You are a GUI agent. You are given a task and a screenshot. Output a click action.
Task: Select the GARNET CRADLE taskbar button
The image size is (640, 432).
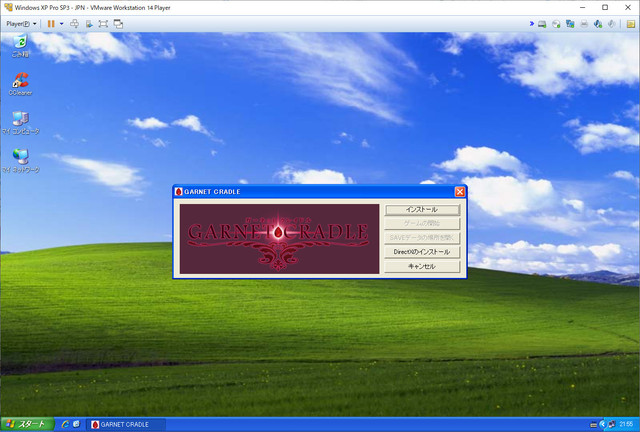coord(126,425)
